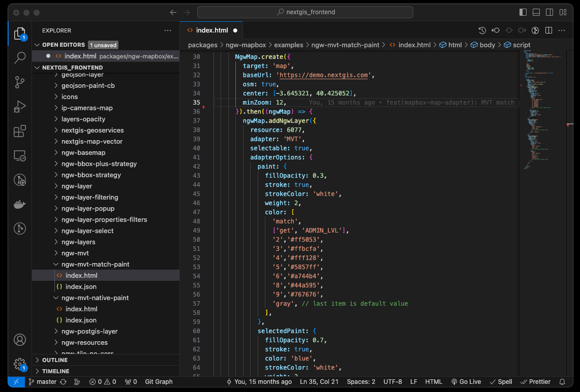580x392 pixels.
Task: Toggle the bottom panel layout button
Action: [536, 12]
